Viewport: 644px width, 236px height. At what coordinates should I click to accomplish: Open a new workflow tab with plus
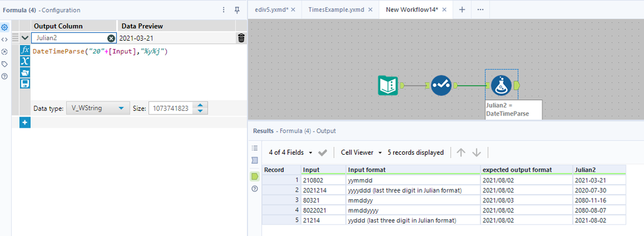tap(462, 10)
